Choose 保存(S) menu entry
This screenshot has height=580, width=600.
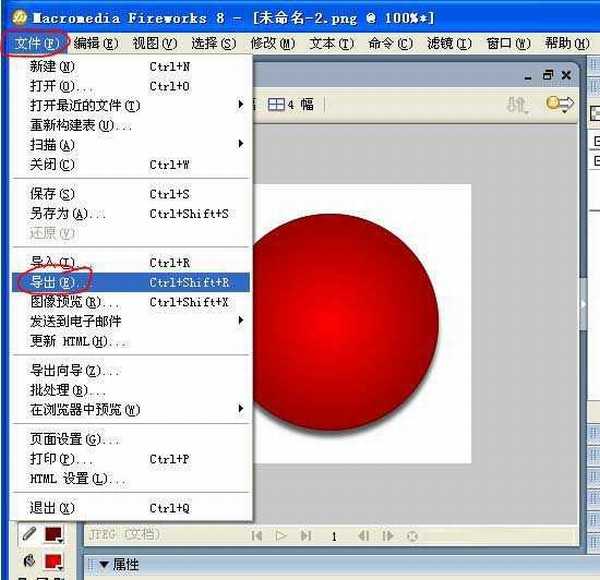pos(131,194)
